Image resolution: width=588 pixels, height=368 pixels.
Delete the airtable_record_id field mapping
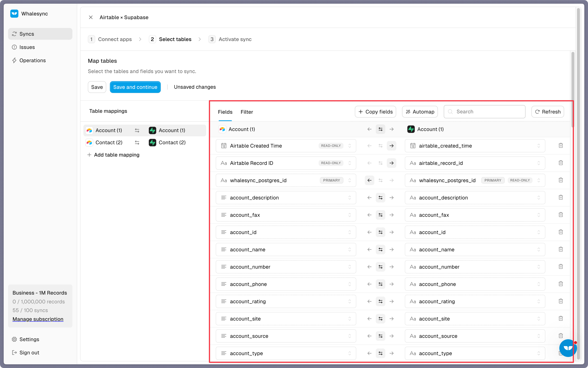tap(561, 163)
